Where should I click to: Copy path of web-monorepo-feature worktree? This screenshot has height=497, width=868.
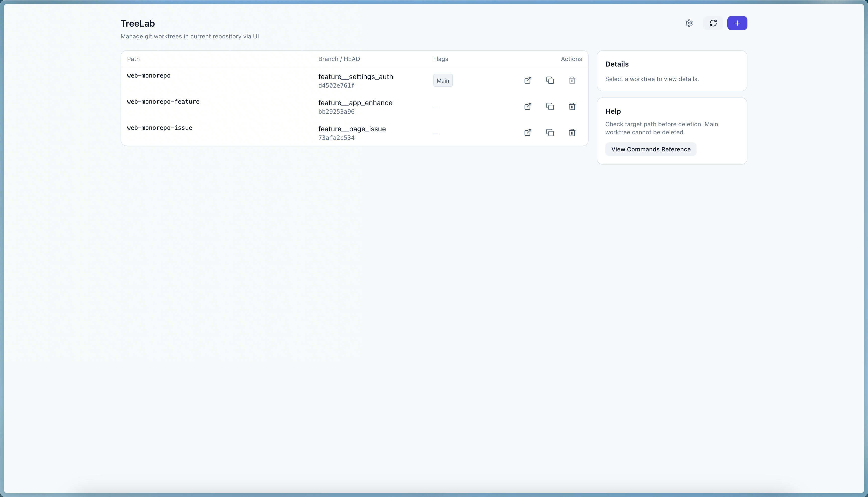pyautogui.click(x=550, y=106)
